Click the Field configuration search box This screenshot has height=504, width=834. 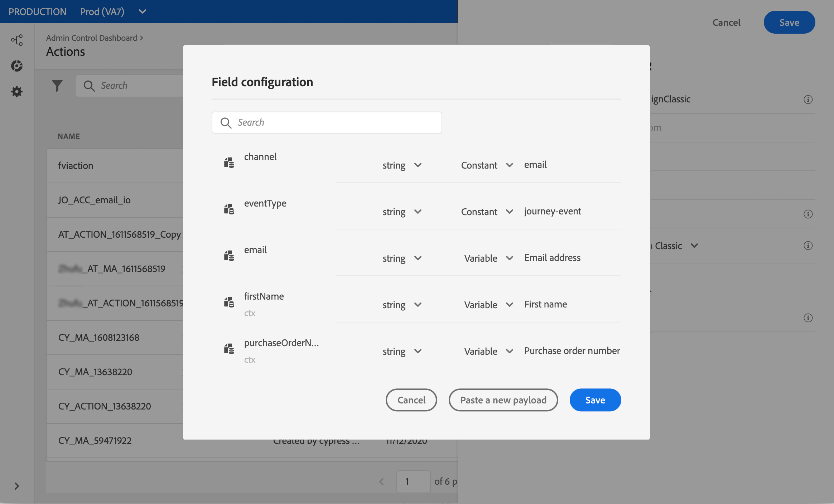pyautogui.click(x=327, y=122)
